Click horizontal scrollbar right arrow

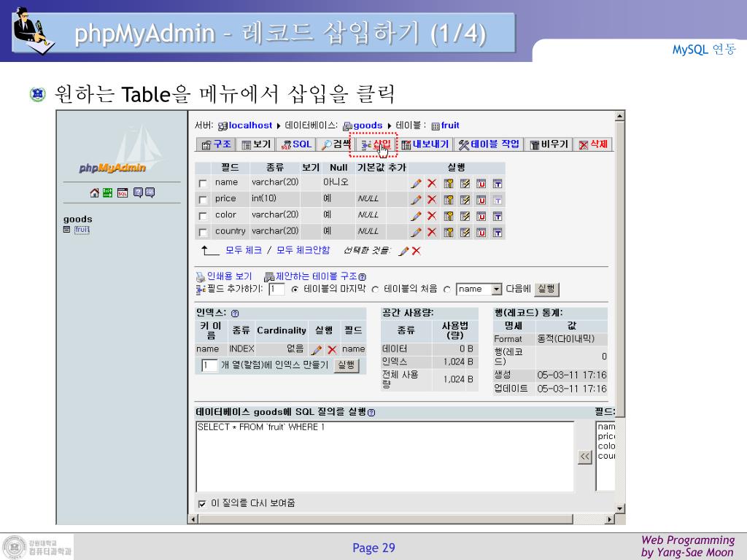(610, 519)
